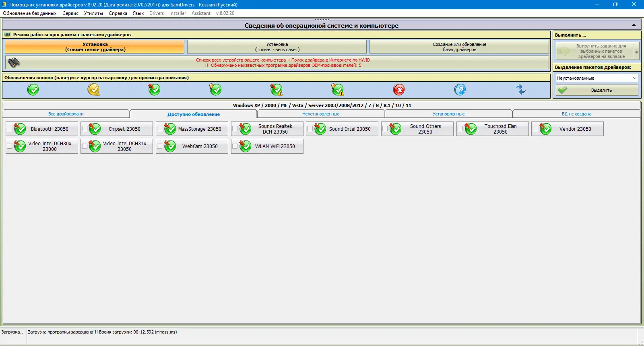The height and width of the screenshot is (346, 644).
Task: Collapse the system information panel arrow
Action: pyautogui.click(x=634, y=25)
